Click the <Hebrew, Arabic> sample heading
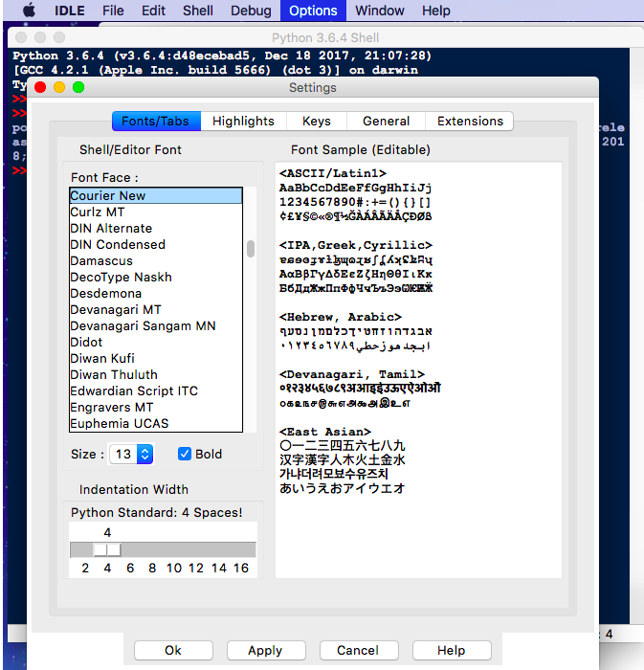Image resolution: width=644 pixels, height=670 pixels. pos(341,317)
